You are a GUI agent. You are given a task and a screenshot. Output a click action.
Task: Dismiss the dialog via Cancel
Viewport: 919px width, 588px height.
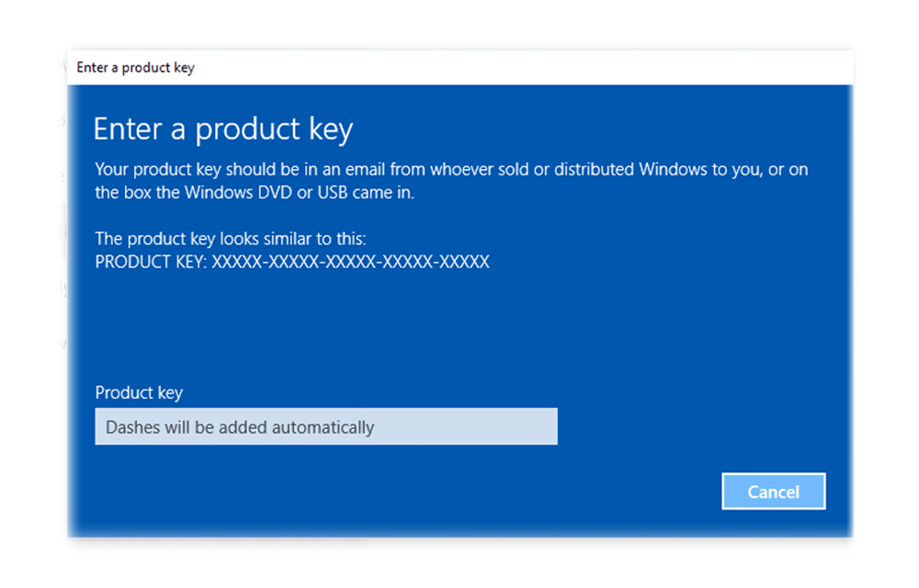coord(773,491)
